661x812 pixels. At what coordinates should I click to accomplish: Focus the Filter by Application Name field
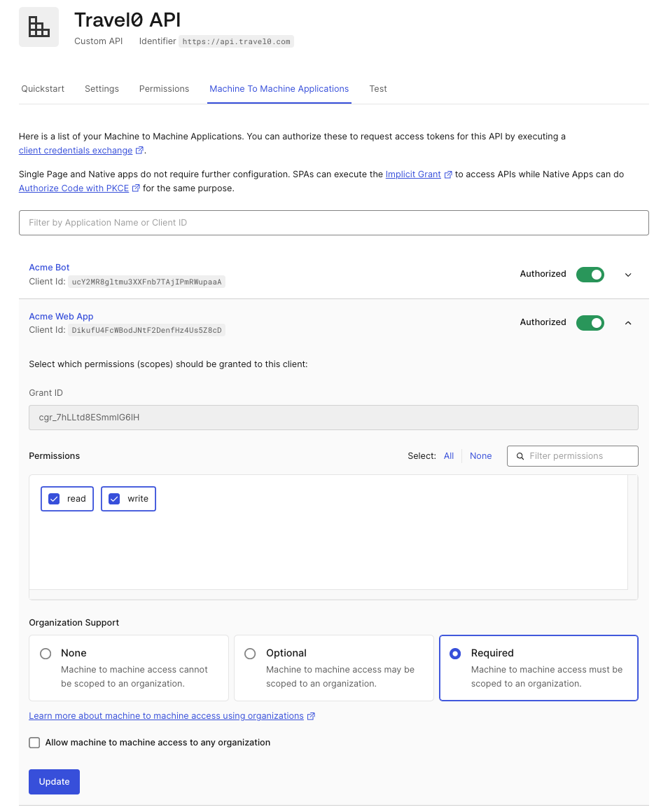click(x=334, y=223)
